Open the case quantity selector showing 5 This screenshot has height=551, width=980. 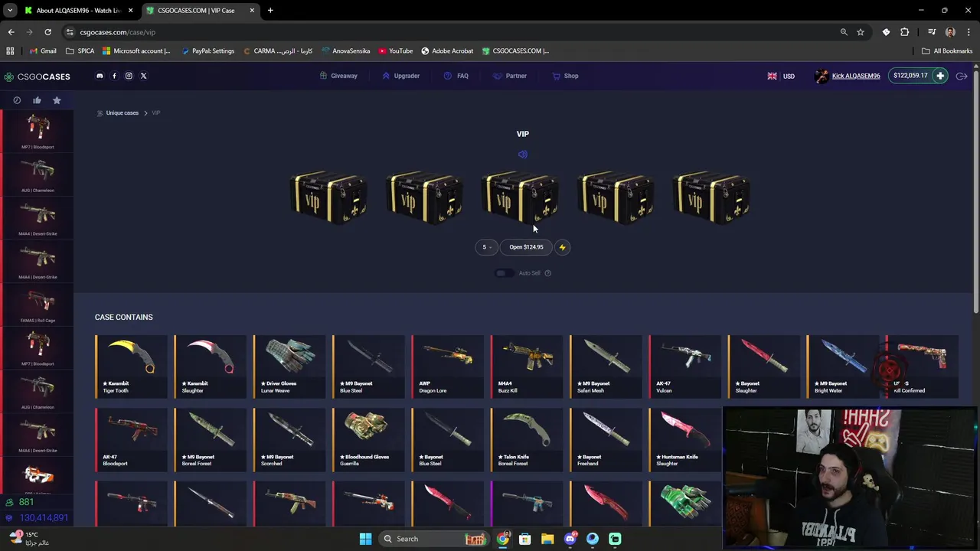click(x=486, y=247)
